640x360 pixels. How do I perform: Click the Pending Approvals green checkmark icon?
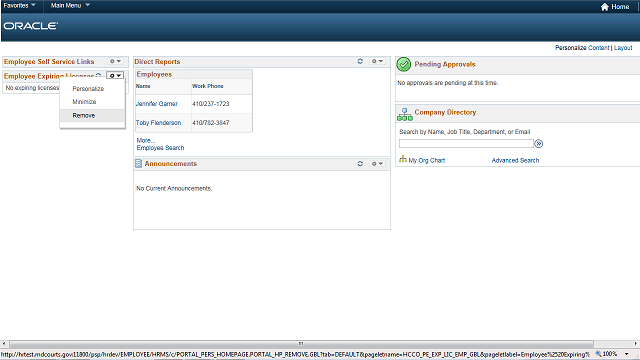[x=404, y=64]
